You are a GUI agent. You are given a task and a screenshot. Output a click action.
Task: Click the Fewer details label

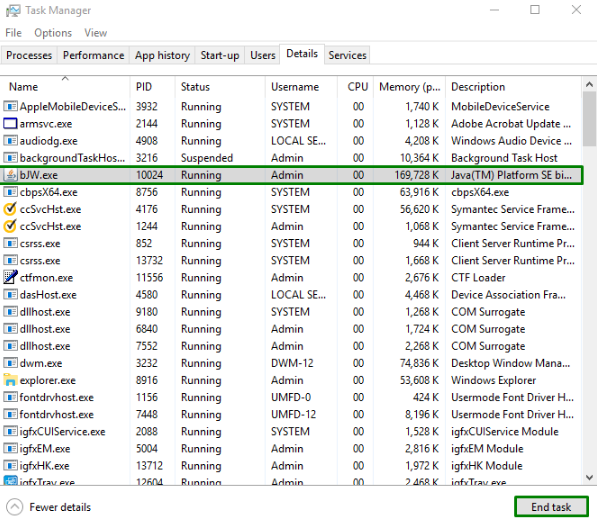tap(60, 507)
